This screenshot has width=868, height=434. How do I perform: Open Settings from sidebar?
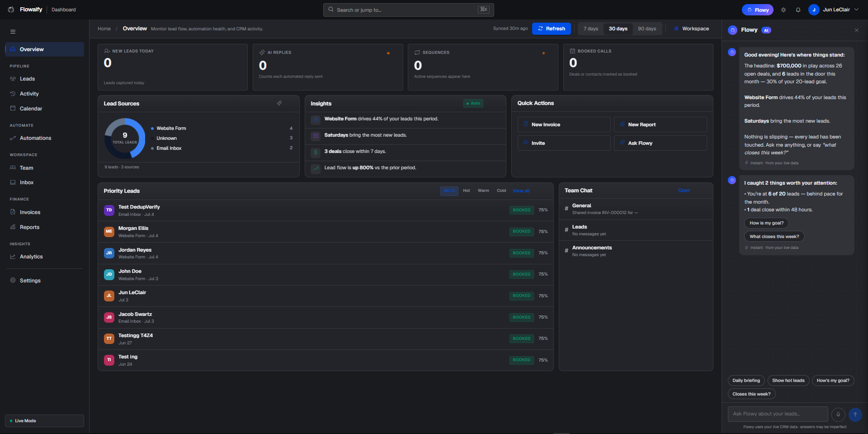(44, 281)
